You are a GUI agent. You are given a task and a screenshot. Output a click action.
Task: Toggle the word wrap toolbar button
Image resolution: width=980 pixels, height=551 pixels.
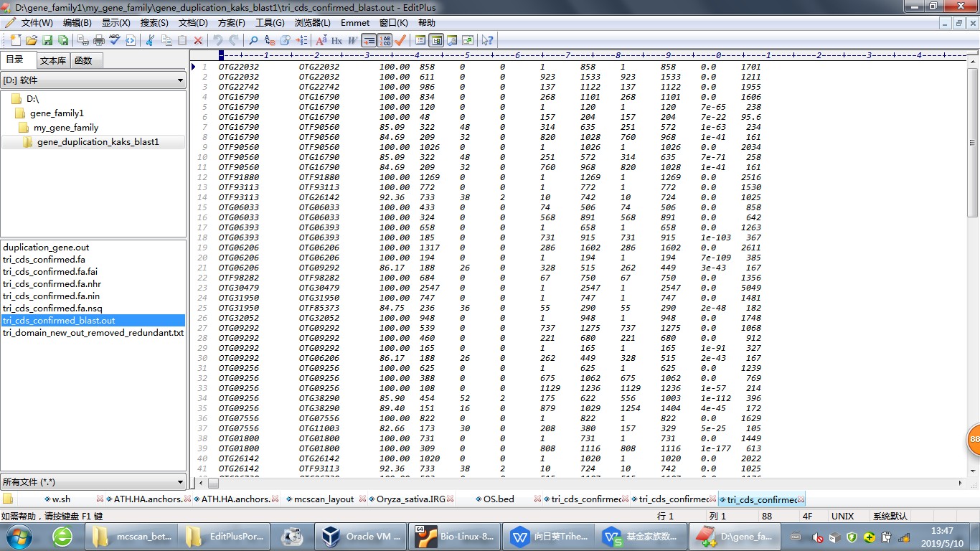click(x=369, y=41)
